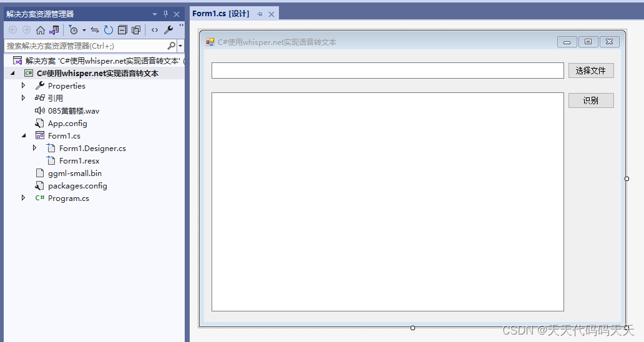Select the large result textbox on form
The width and height of the screenshot is (644, 342).
click(x=388, y=202)
